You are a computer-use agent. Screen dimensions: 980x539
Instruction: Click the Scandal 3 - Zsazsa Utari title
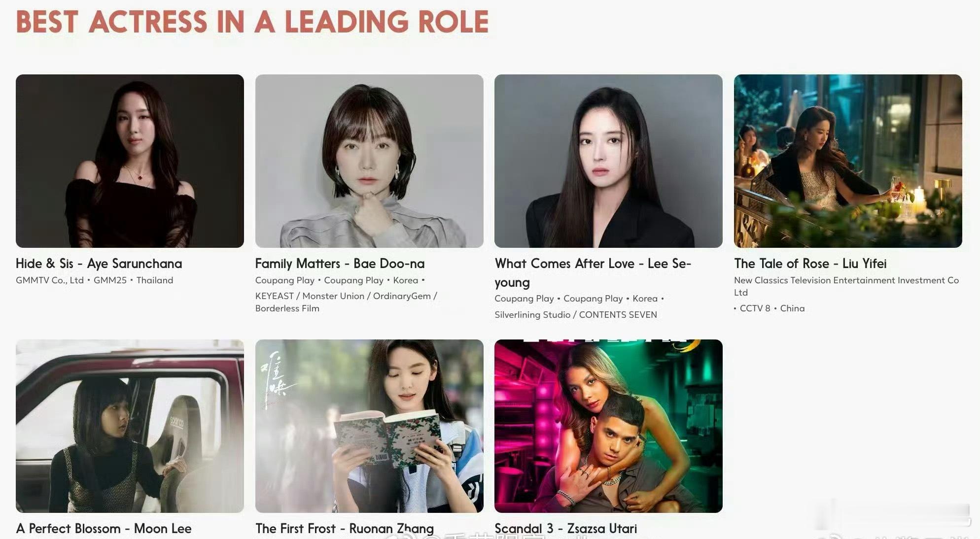[565, 529]
